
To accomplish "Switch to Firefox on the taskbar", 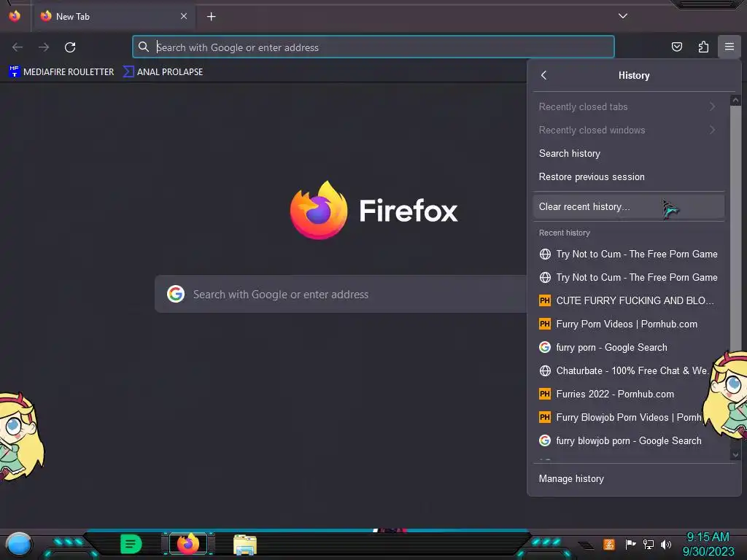I will (188, 544).
